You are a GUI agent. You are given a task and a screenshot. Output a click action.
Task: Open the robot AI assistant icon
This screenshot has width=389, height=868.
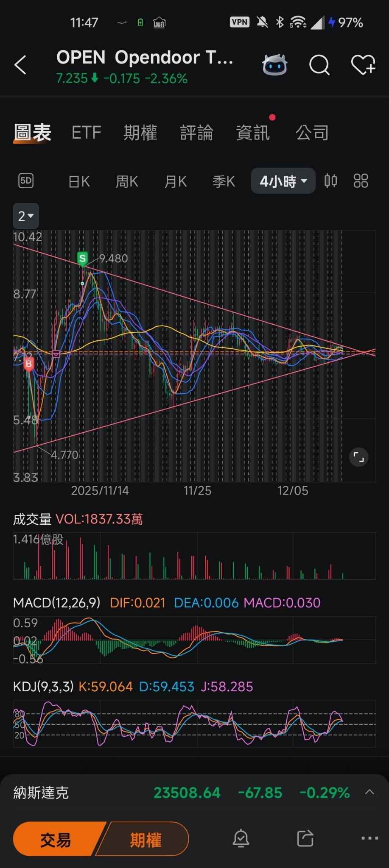(274, 65)
